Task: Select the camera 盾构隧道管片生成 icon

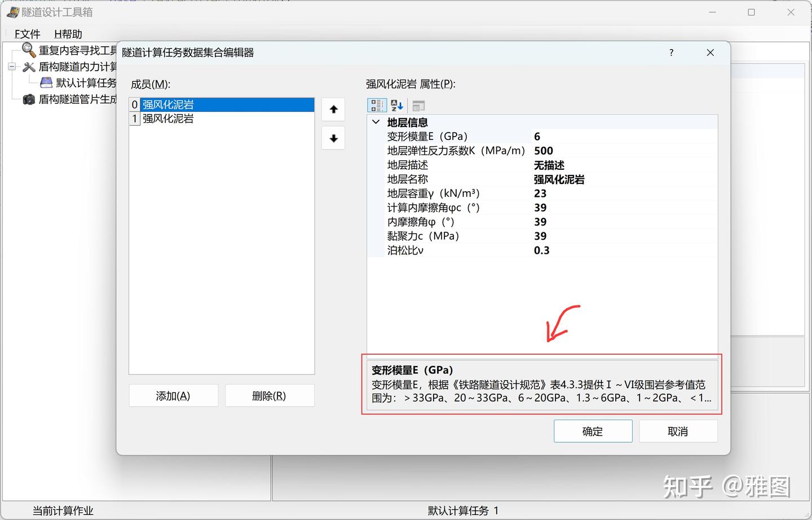Action: (x=29, y=100)
